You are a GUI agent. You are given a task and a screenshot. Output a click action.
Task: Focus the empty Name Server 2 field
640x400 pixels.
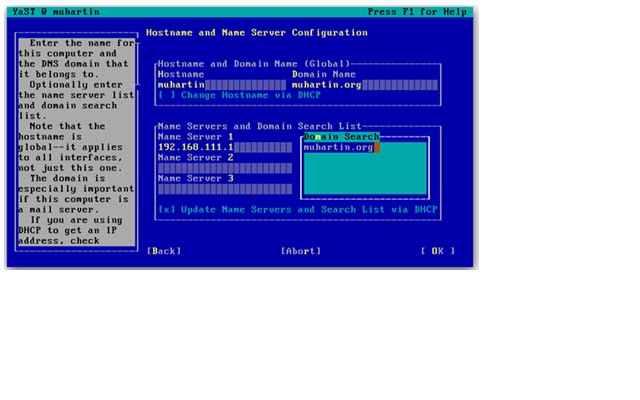click(x=225, y=168)
